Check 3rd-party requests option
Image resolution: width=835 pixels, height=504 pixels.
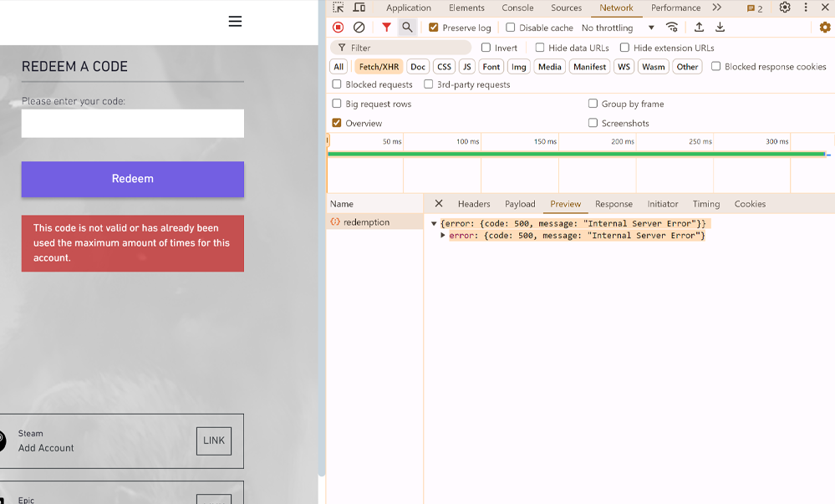(x=428, y=84)
